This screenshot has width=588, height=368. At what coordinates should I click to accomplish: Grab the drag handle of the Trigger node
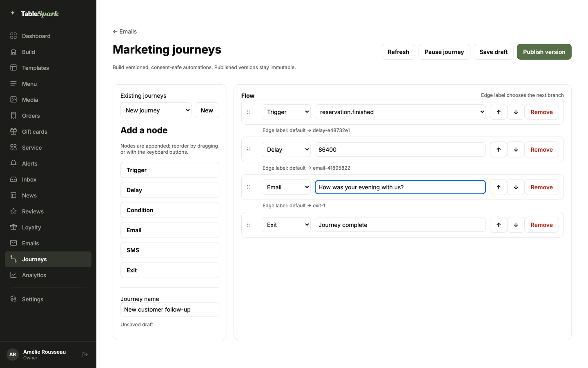click(x=249, y=112)
